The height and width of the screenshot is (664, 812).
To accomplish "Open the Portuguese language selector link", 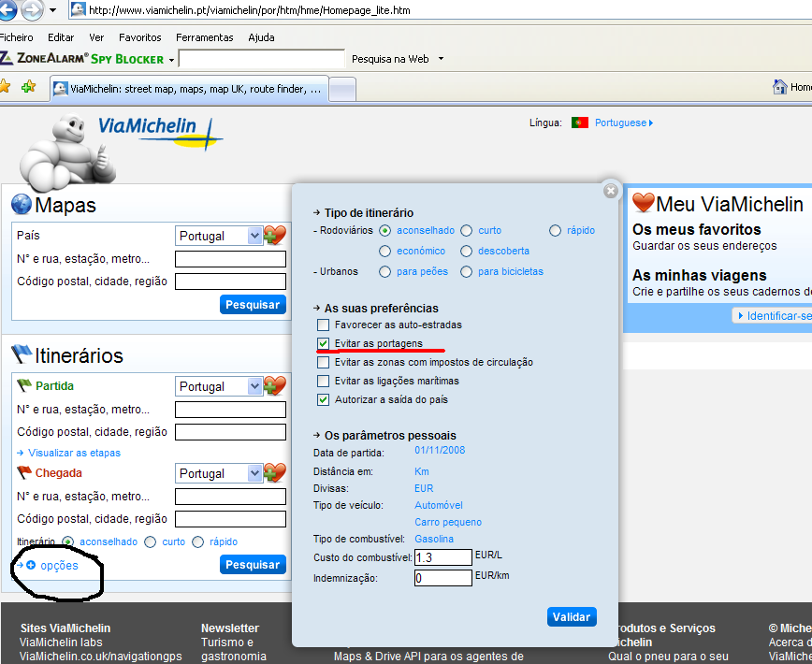I will pos(623,123).
